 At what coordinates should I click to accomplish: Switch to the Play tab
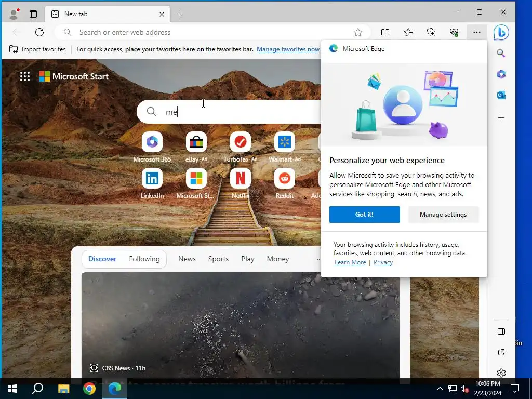248,259
